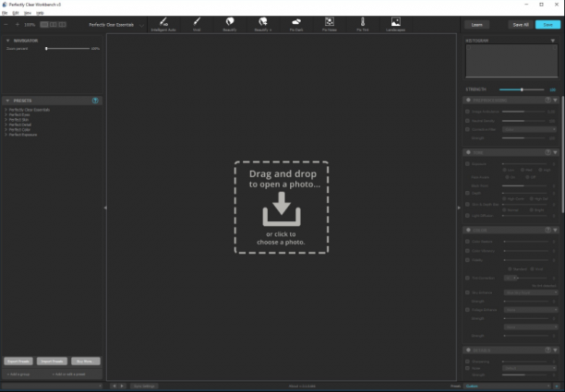
Task: Click the Buy More button
Action: tap(86, 361)
